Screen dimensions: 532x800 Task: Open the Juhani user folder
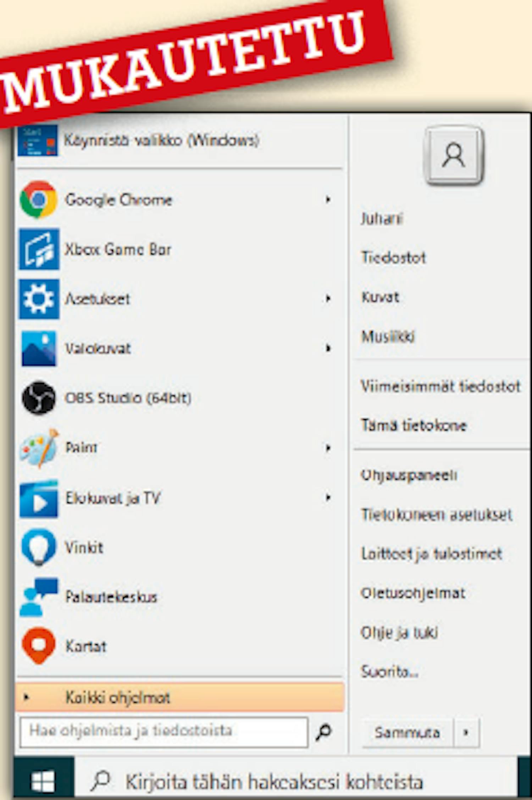pos(382,218)
